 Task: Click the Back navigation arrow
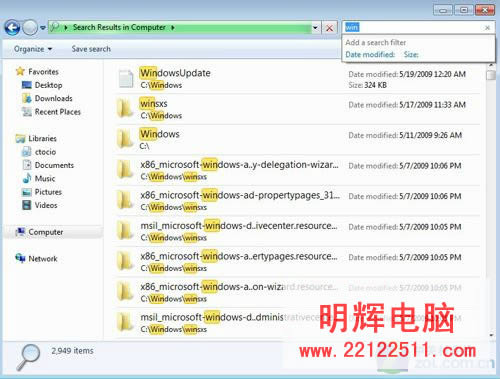tap(13, 28)
